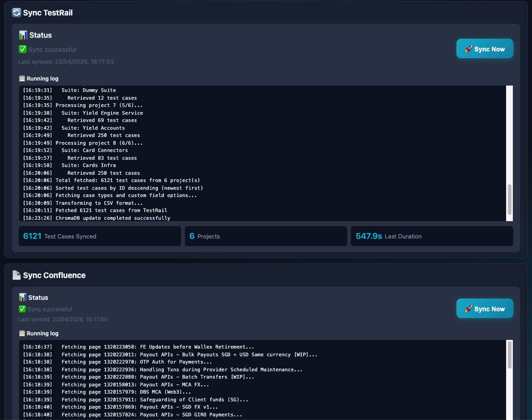Start Confluence sync with Sync Now button
532x420 pixels.
(485, 309)
